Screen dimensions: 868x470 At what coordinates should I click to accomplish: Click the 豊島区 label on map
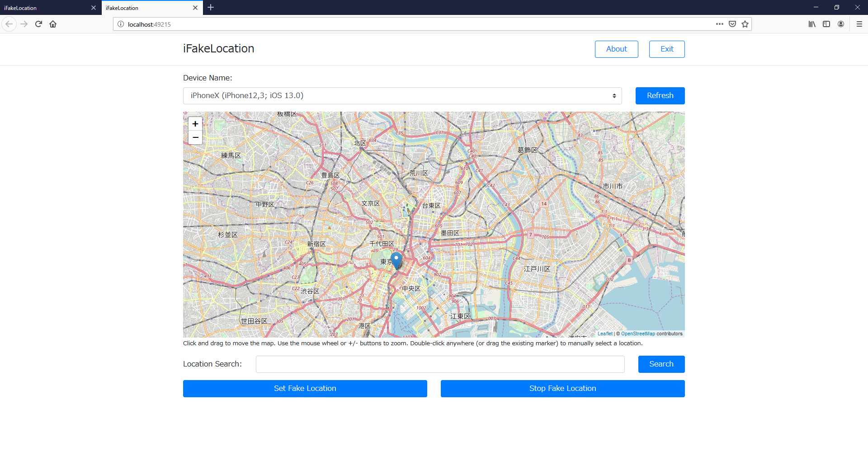coord(330,175)
